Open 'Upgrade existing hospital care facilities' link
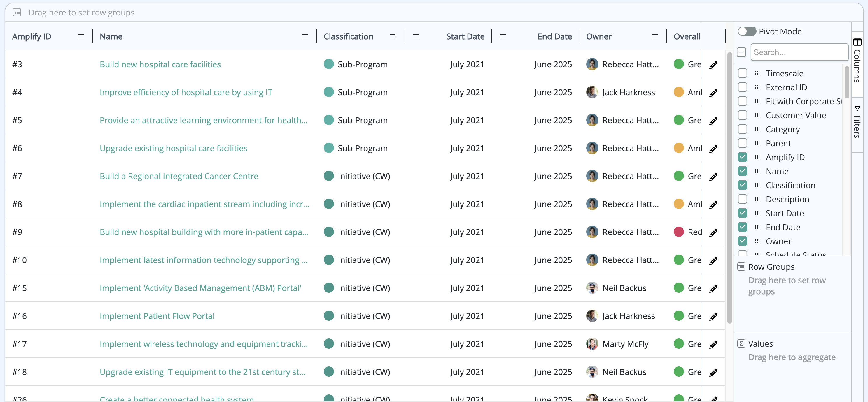Viewport: 868px width, 402px height. click(173, 148)
